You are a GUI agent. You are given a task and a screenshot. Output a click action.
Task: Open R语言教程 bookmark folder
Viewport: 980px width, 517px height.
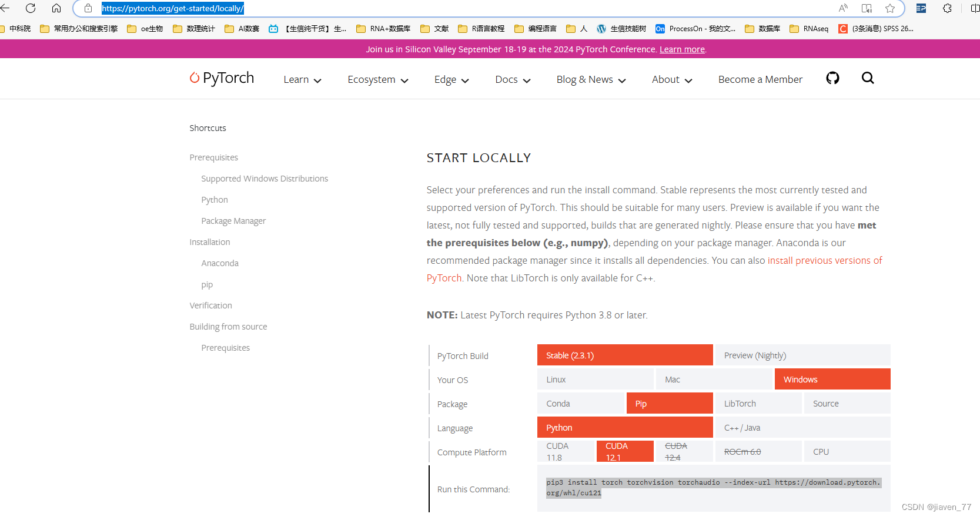481,28
